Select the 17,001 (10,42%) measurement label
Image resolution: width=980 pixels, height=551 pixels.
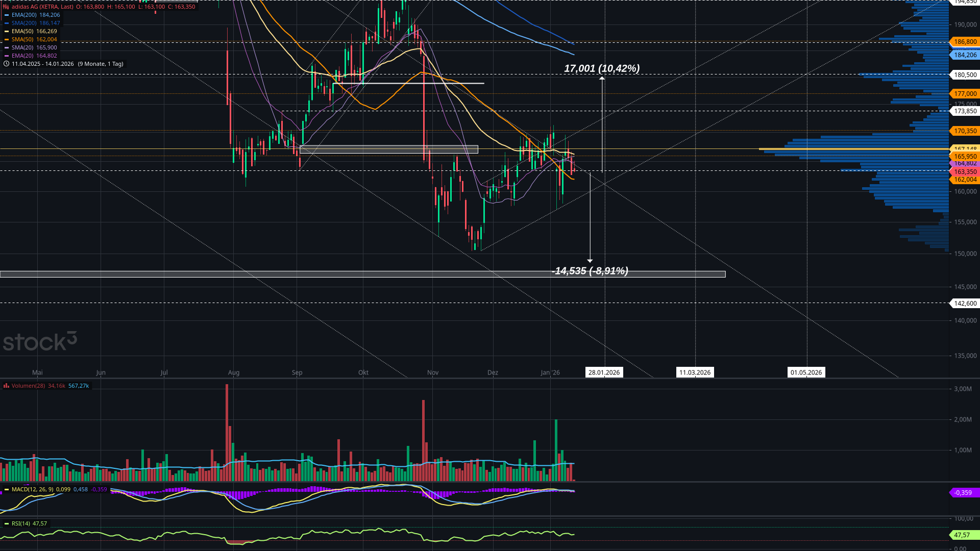602,68
